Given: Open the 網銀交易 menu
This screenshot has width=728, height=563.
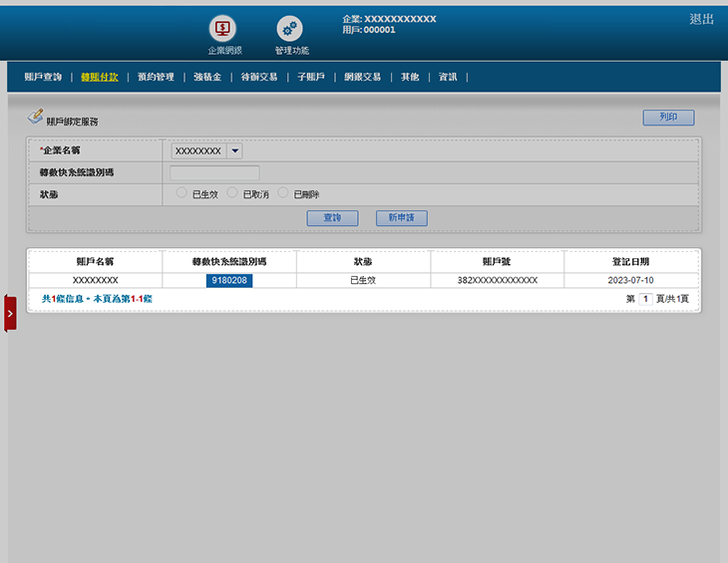Looking at the screenshot, I should [363, 77].
